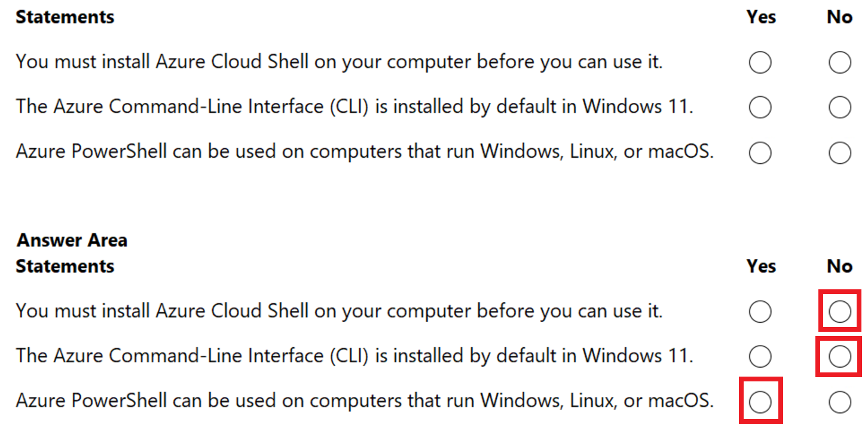868x431 pixels.
Task: Click the top No column header
Action: [839, 17]
